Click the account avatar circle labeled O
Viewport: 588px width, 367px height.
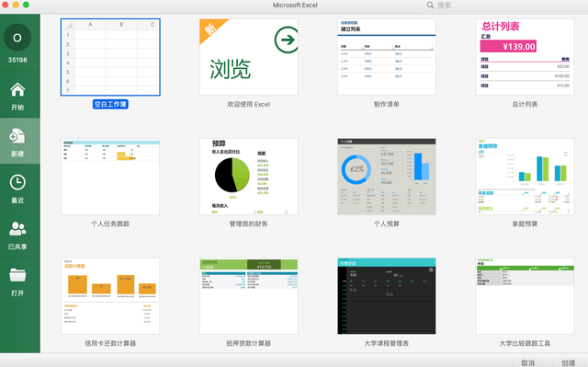(x=17, y=38)
